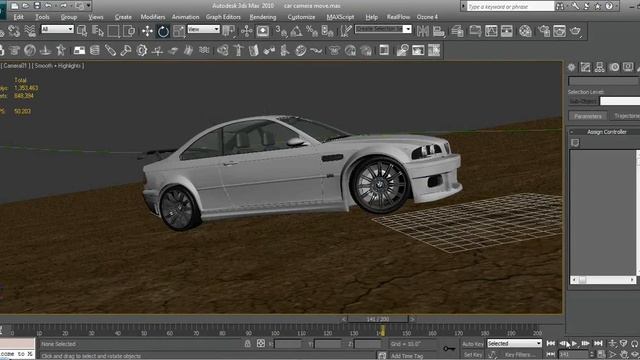The height and width of the screenshot is (360, 640).
Task: Select the Rotate tool in main toolbar
Action: (163, 31)
